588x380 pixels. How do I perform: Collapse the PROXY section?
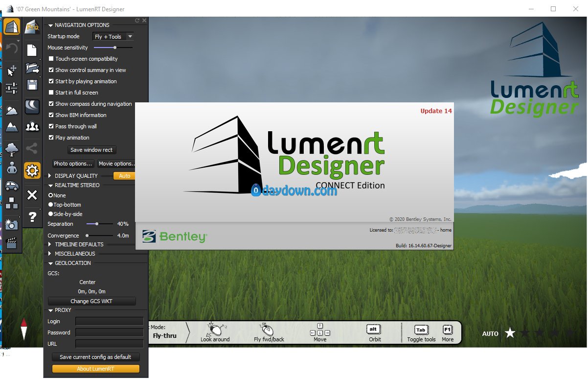[x=50, y=310]
